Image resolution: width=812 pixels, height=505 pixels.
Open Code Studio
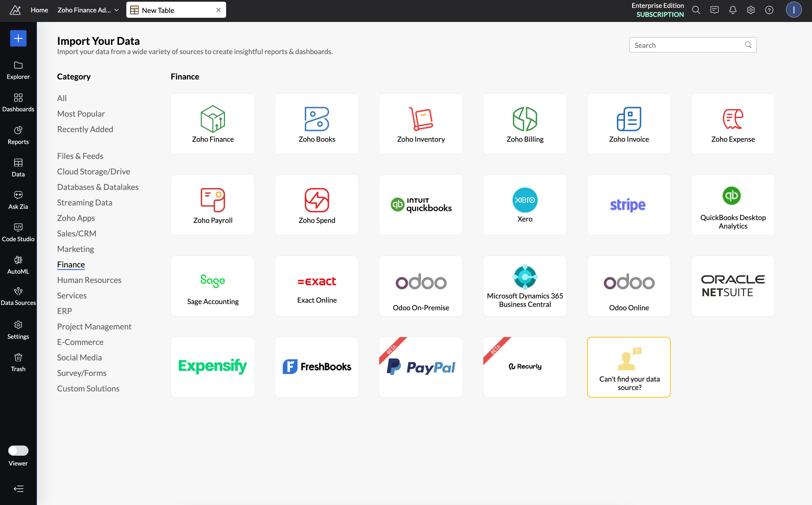[x=18, y=232]
